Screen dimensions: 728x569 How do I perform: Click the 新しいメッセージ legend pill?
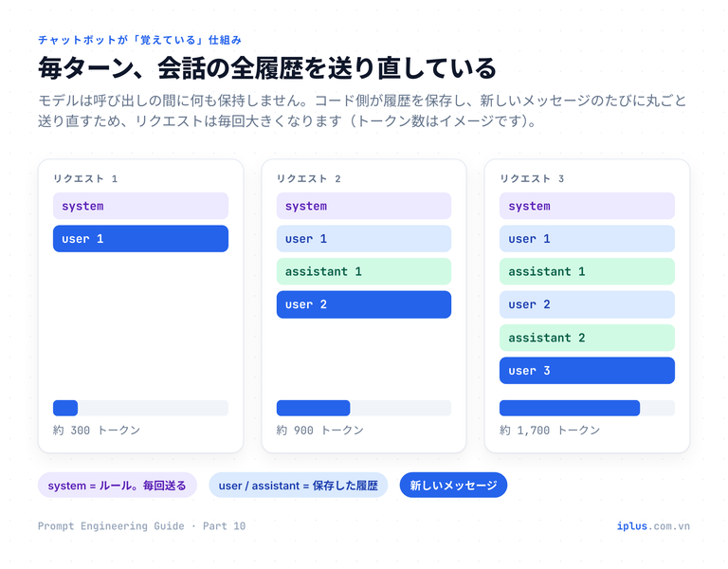[x=453, y=486]
